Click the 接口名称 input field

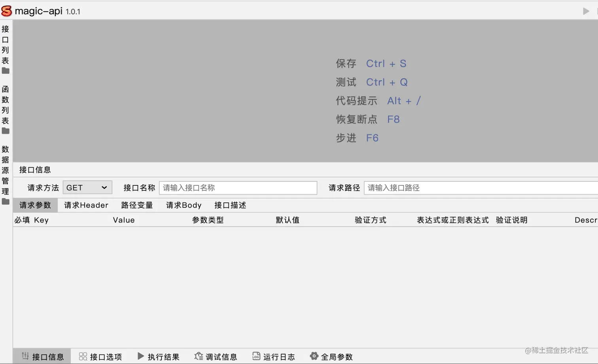238,188
